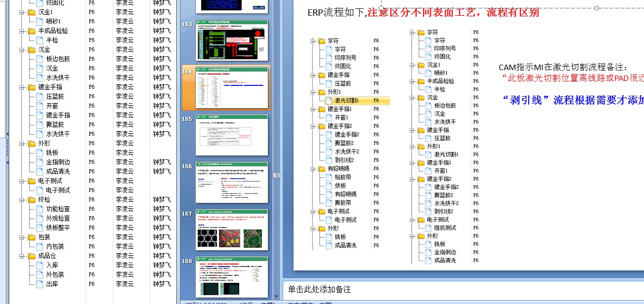
Task: Collapse the 终检 folder in left tree
Action: point(22,200)
